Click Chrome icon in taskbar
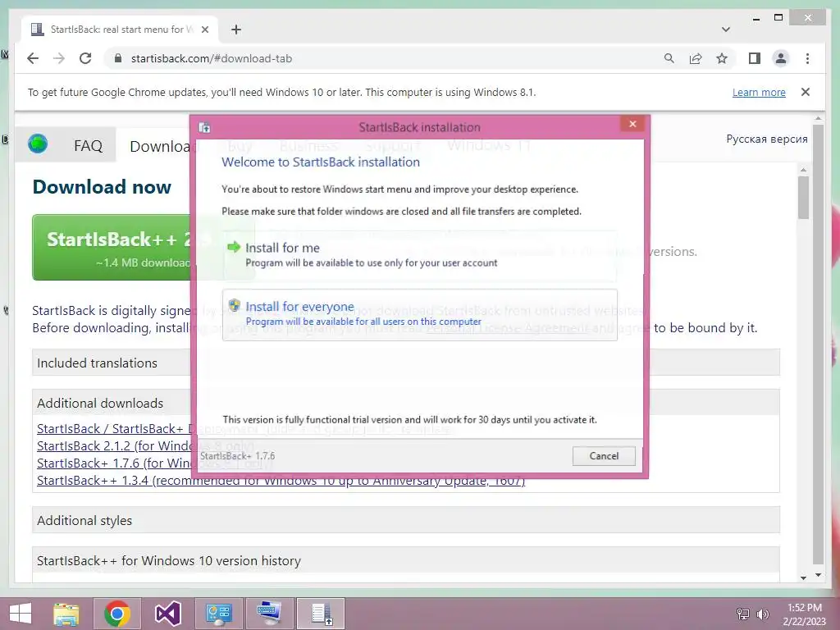This screenshot has height=630, width=840. 117,614
